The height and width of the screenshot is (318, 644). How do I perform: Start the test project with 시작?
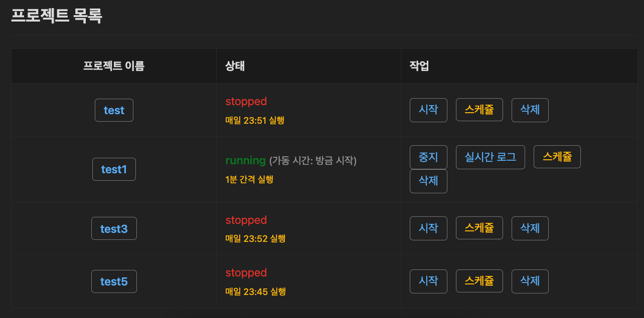coord(428,110)
